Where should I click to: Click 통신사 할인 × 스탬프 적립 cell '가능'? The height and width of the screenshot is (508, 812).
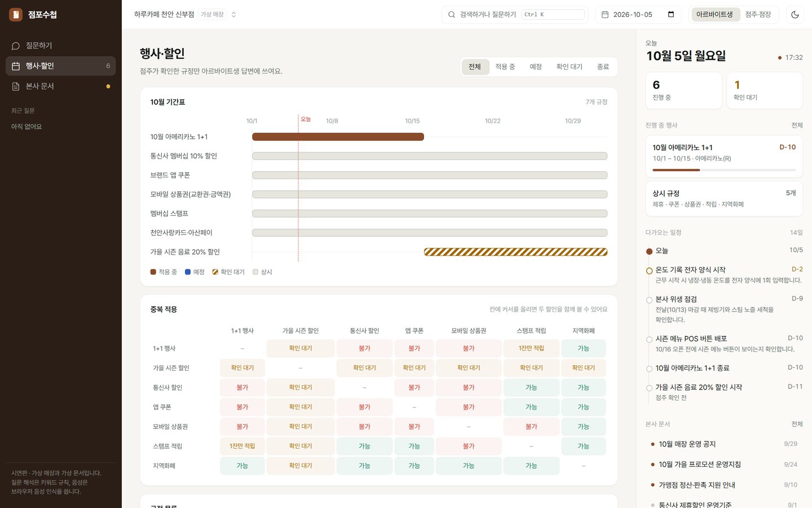tap(531, 387)
